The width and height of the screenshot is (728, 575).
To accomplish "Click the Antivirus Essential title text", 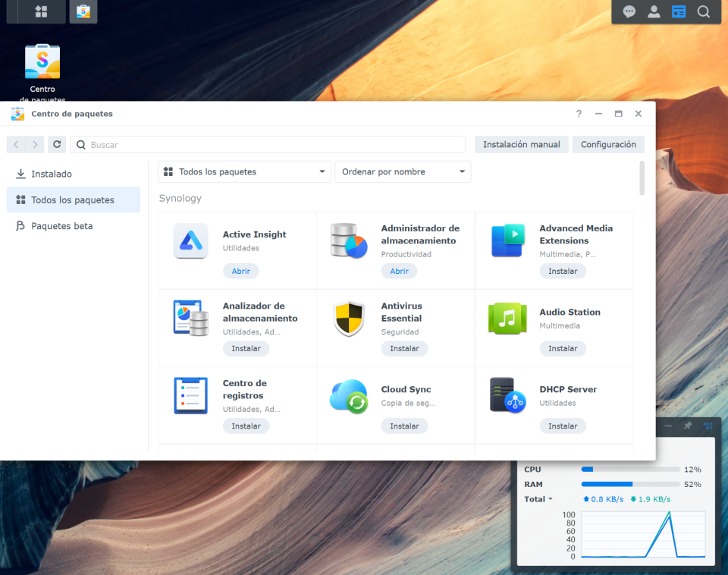I will point(402,312).
